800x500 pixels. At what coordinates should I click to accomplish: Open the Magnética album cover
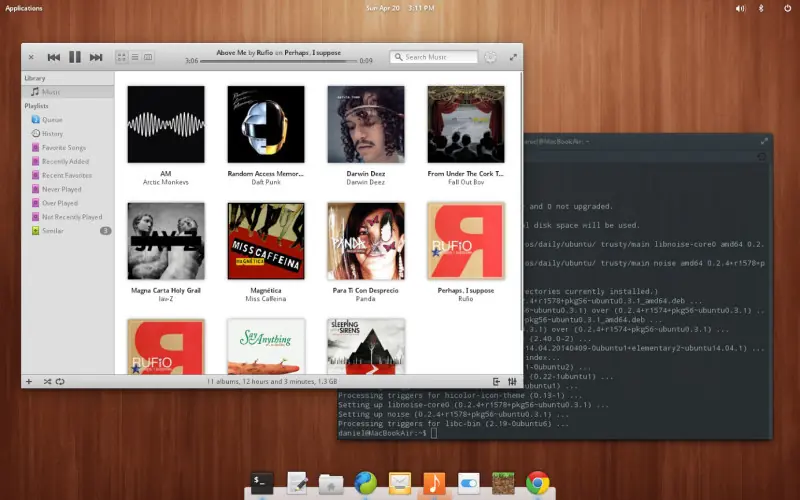[x=266, y=241]
